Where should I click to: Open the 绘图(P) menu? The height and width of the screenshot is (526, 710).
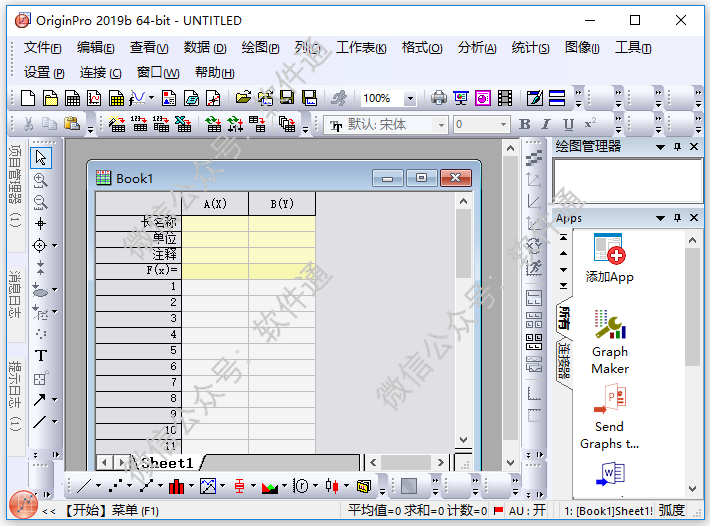pyautogui.click(x=260, y=48)
